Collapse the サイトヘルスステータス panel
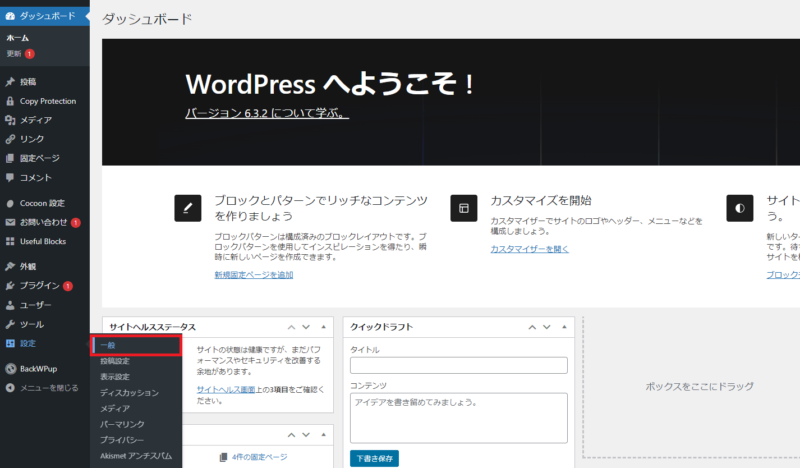This screenshot has height=468, width=800. pos(323,327)
